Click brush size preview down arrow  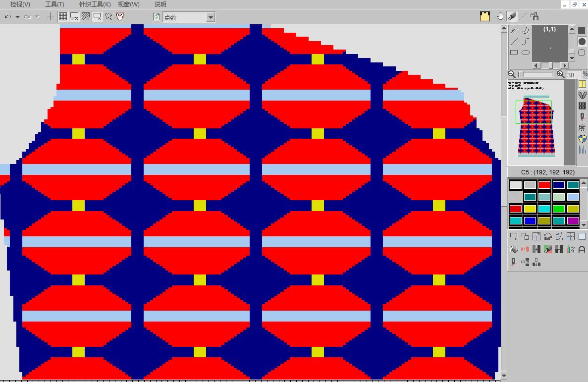(x=572, y=58)
